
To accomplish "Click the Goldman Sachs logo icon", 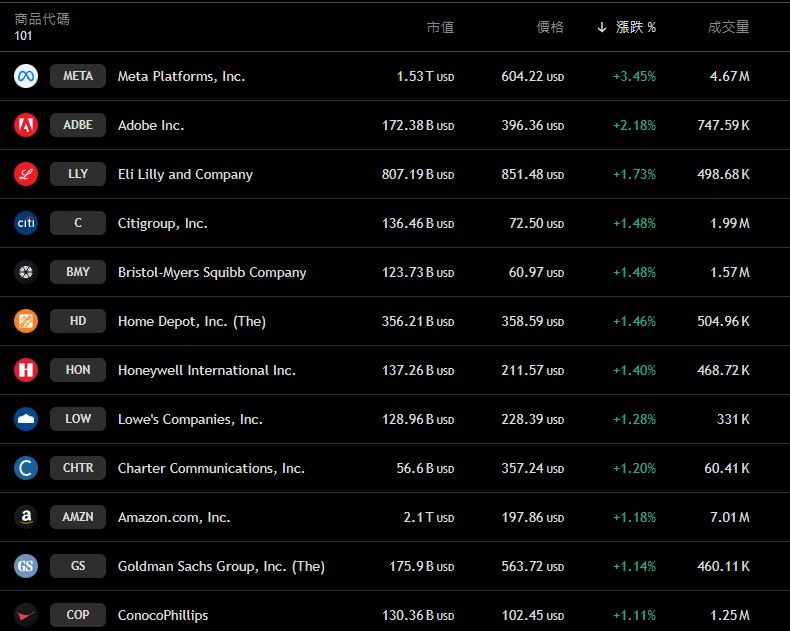I will (26, 566).
